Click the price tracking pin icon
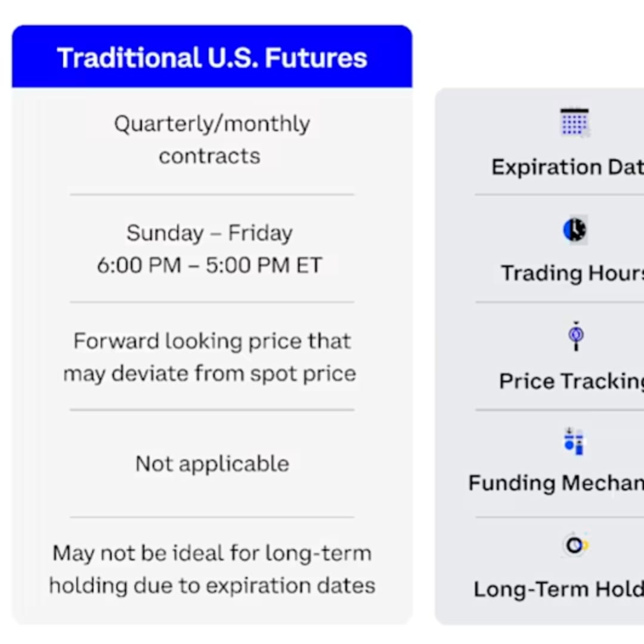The width and height of the screenshot is (644, 644). (575, 336)
